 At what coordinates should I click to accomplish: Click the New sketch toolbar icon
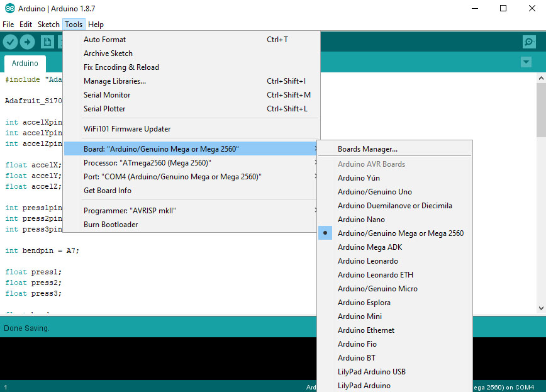coord(47,42)
